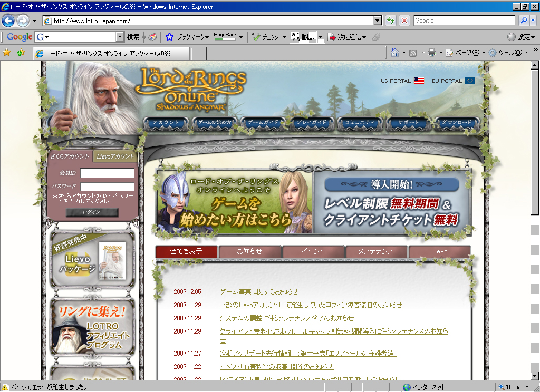Screen dimensions: 540x392
Task: Select the イベント news tab
Action: tap(313, 251)
